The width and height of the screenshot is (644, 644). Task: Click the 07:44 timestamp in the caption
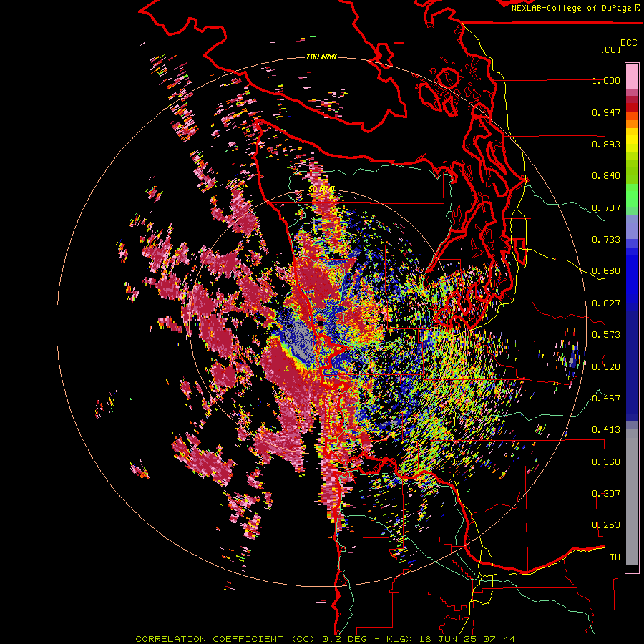(x=499, y=639)
